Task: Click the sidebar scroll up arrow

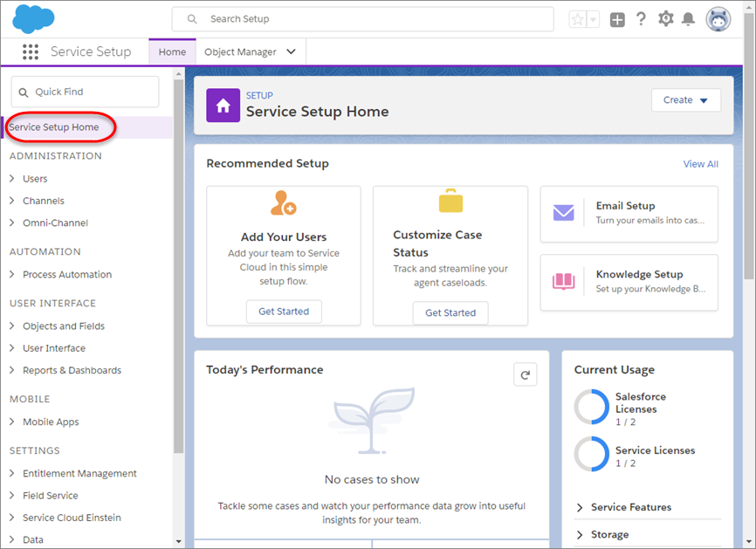Action: pos(178,73)
